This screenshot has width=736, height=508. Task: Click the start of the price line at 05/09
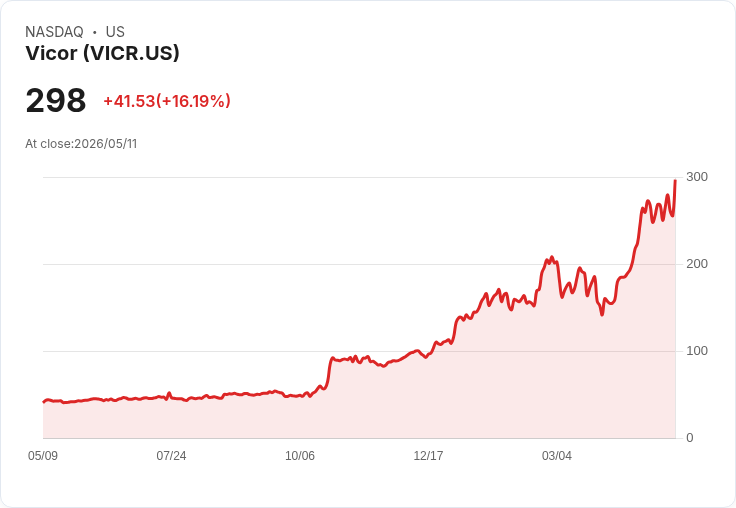44,402
